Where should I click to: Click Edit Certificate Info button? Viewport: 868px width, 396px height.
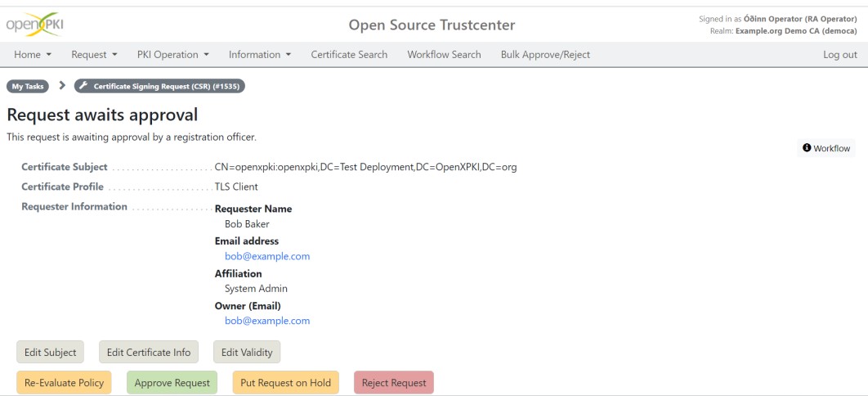pos(149,353)
